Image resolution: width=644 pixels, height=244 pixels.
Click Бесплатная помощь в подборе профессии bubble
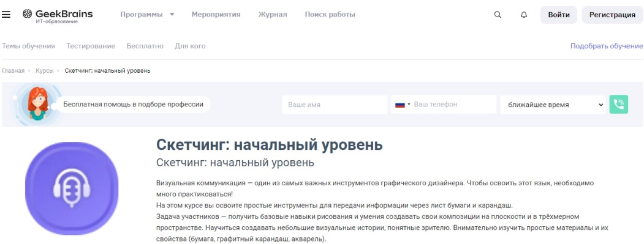(x=133, y=104)
